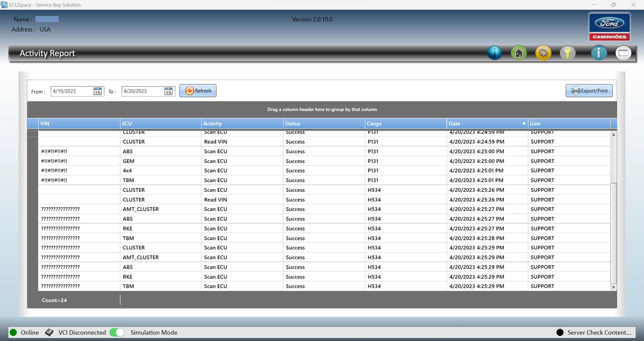This screenshot has height=341, width=644.
Task: Open the calendar picker for the To date
Action: pyautogui.click(x=168, y=91)
